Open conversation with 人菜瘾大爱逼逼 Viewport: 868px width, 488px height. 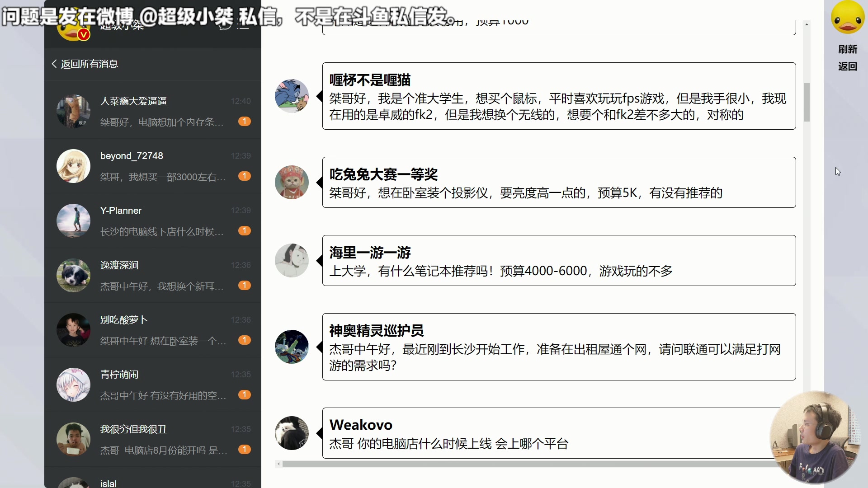[153, 111]
